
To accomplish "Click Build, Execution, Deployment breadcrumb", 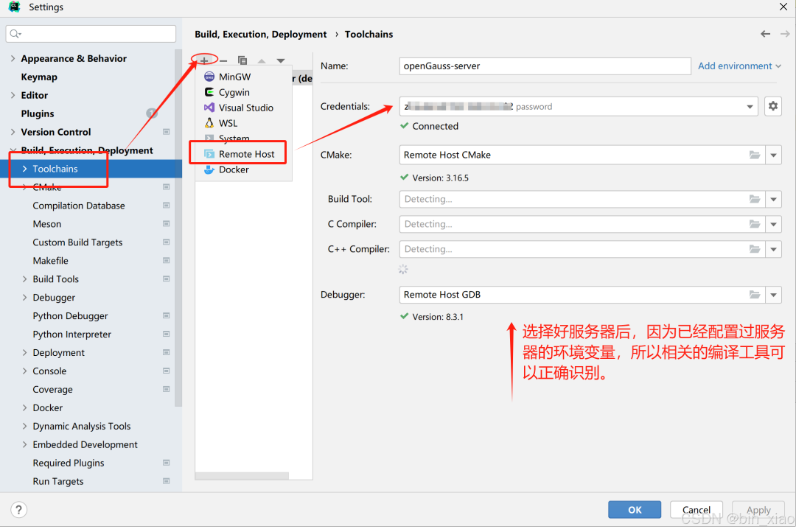I will [260, 34].
